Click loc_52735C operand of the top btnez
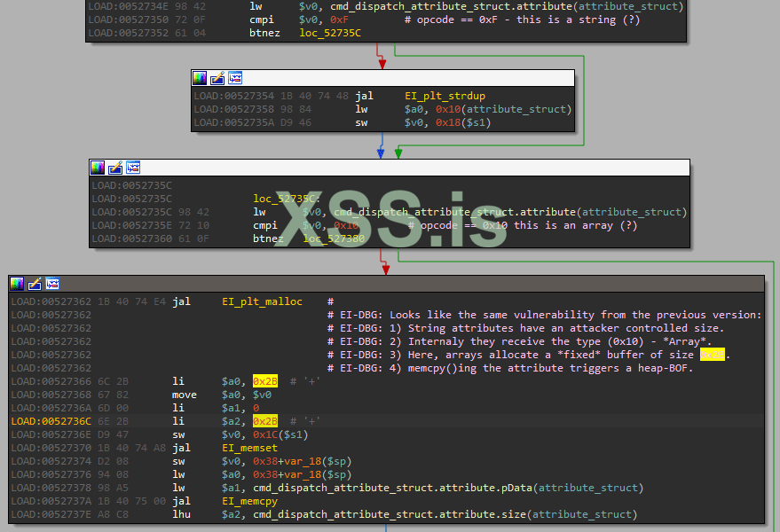The width and height of the screenshot is (780, 532). click(330, 33)
